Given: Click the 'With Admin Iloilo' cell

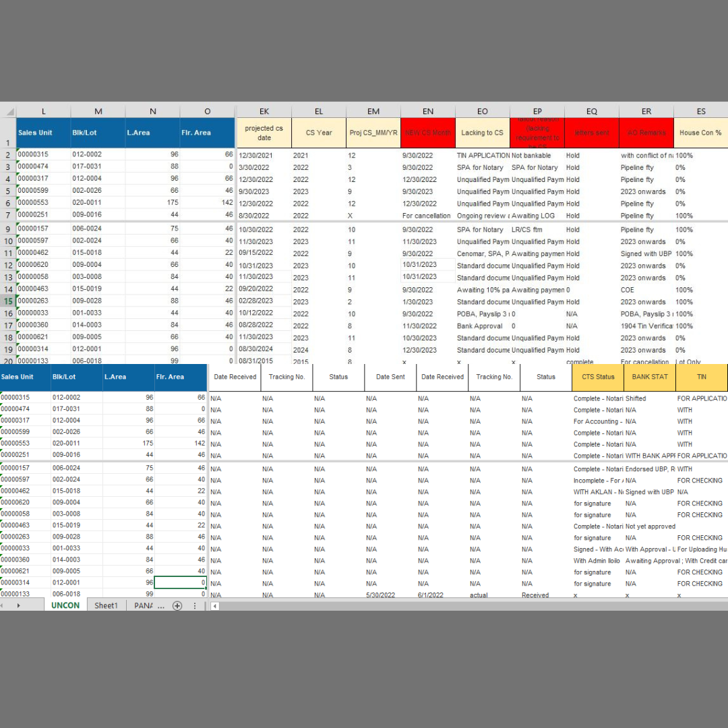Looking at the screenshot, I should point(597,561).
